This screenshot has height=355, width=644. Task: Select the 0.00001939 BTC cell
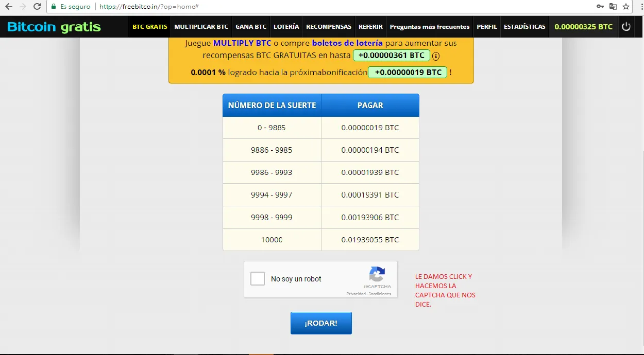[x=370, y=172]
